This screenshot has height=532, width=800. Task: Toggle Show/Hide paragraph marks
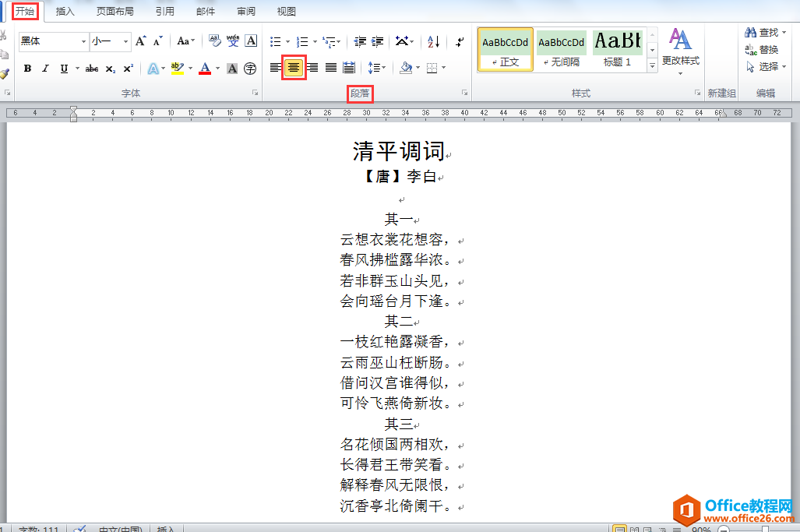tap(460, 41)
